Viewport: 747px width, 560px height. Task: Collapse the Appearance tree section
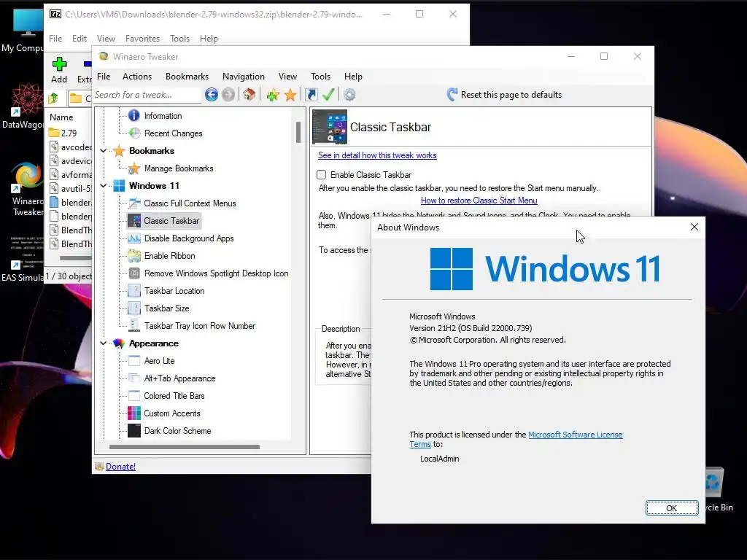(103, 343)
